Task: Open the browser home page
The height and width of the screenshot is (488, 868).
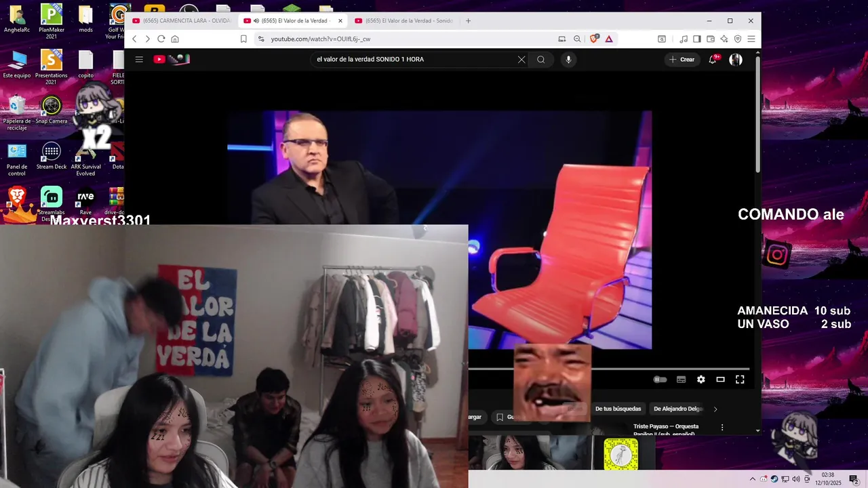Action: (x=175, y=39)
